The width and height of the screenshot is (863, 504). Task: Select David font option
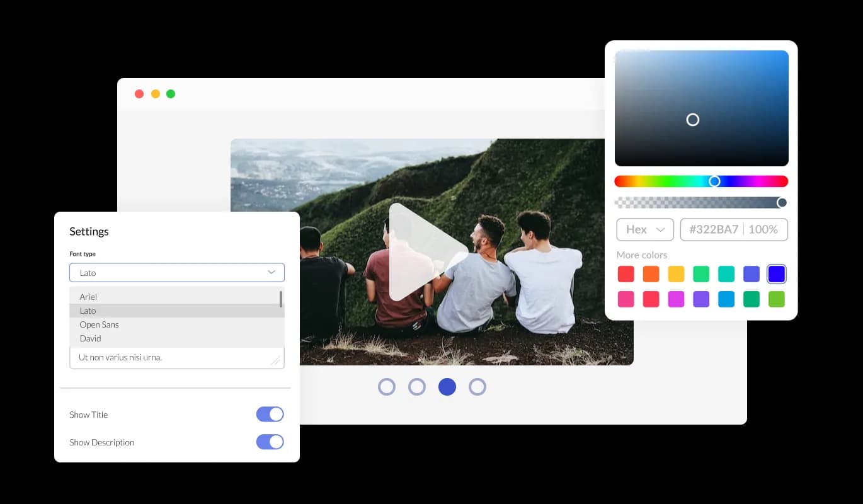point(90,338)
